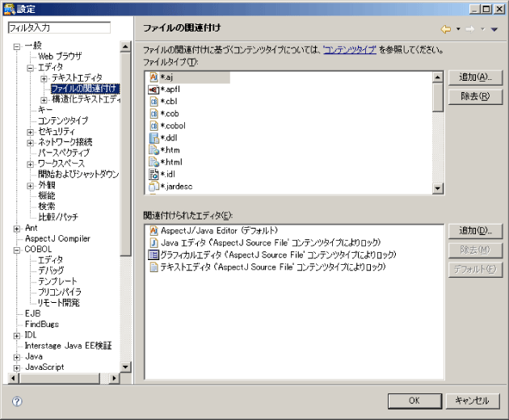Select FindBugs tree item
Screen dimensions: 509x420
point(42,324)
